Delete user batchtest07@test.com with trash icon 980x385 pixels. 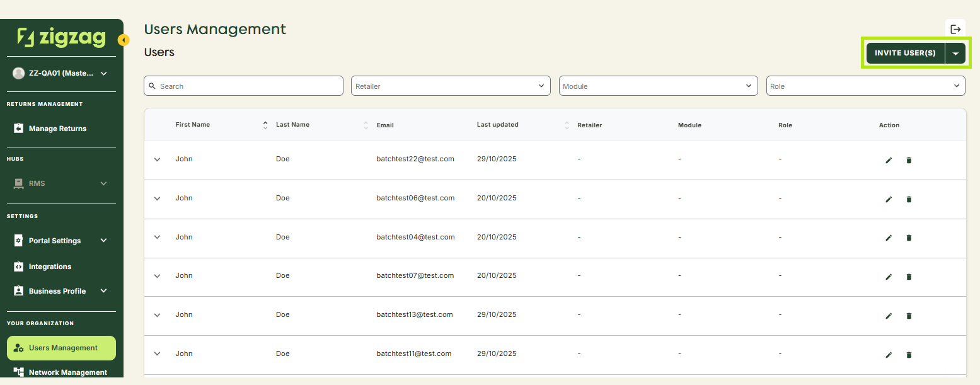coord(909,277)
